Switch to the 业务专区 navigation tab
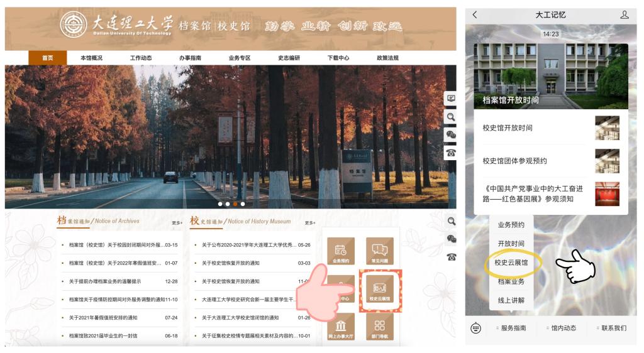Viewport: 644px width, 353px height. (x=240, y=58)
